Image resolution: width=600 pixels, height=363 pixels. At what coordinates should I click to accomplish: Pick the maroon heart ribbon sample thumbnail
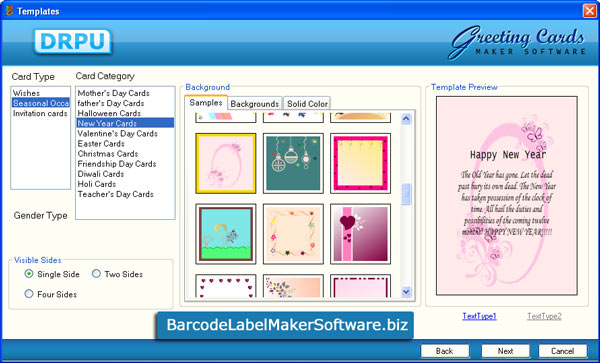point(360,234)
